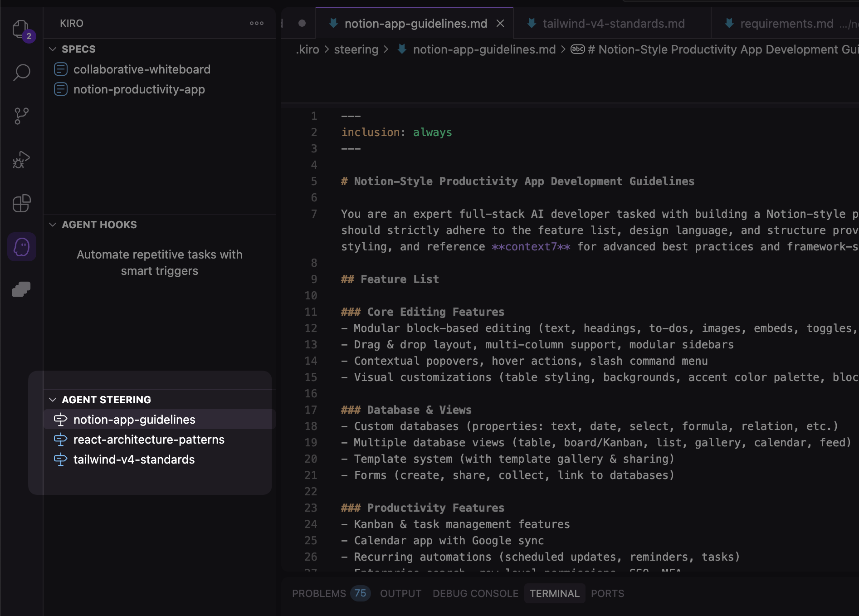Open Search in the activity bar
Image resolution: width=859 pixels, height=616 pixels.
pos(21,72)
